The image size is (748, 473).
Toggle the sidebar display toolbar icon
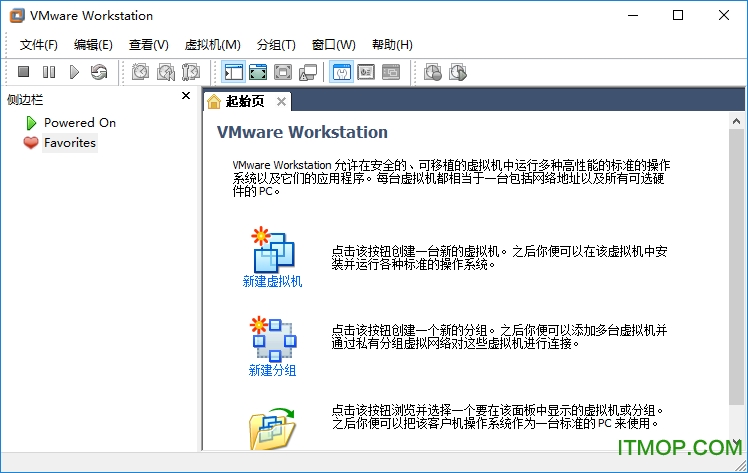pyautogui.click(x=234, y=72)
